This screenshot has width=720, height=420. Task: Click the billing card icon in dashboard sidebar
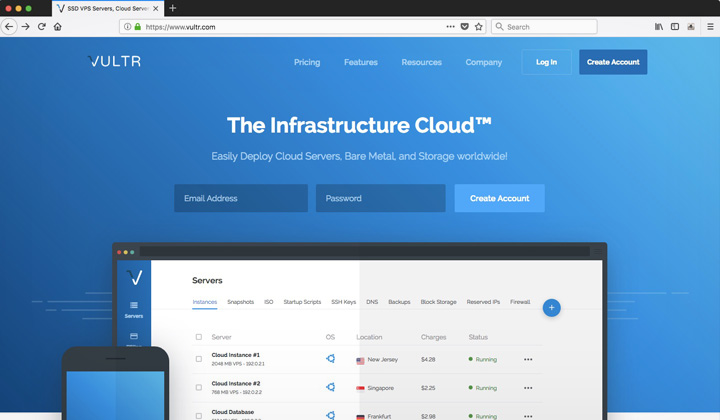[134, 336]
